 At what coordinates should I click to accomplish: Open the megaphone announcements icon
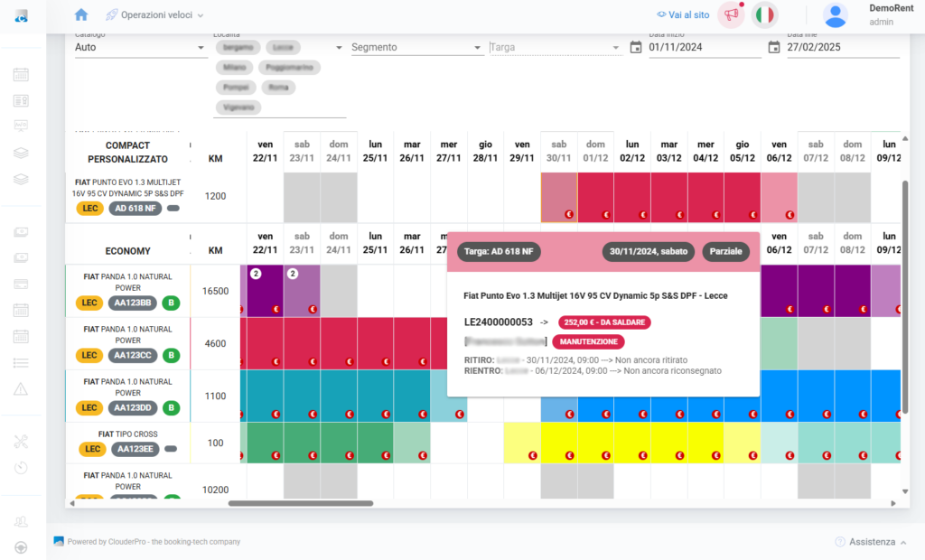[730, 15]
